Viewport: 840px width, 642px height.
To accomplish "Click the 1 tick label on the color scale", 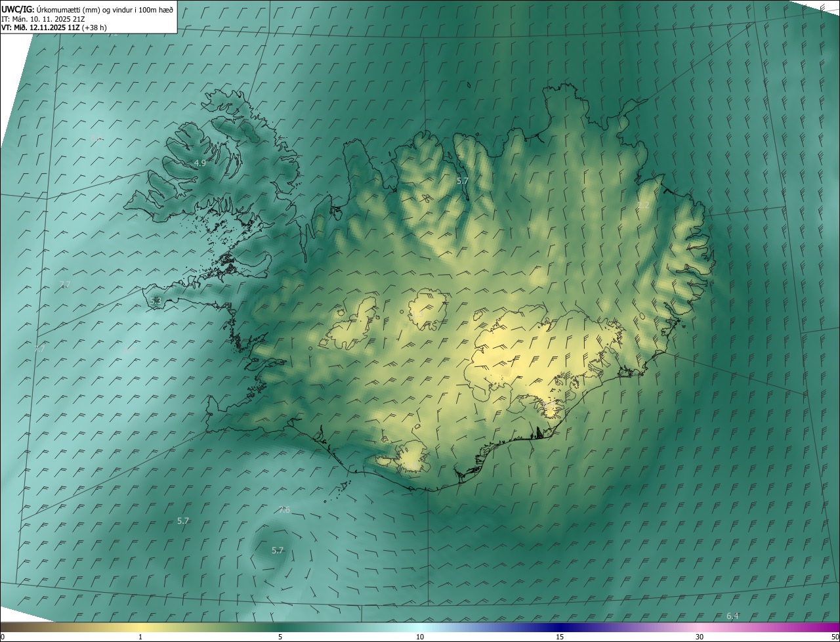I will tap(140, 637).
